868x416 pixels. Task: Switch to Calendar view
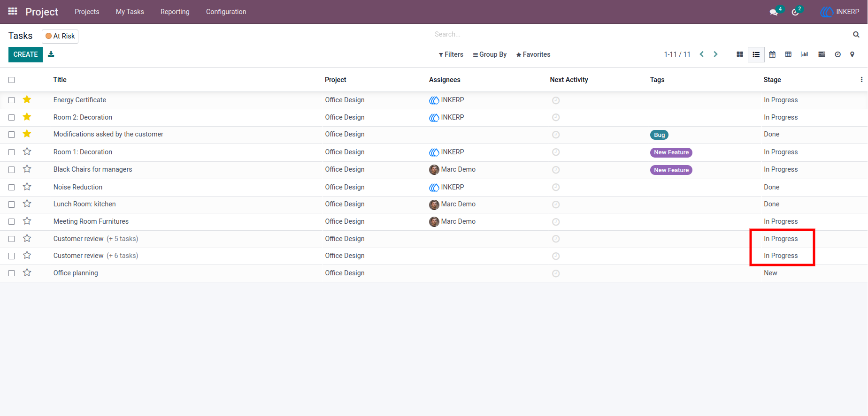coord(772,54)
